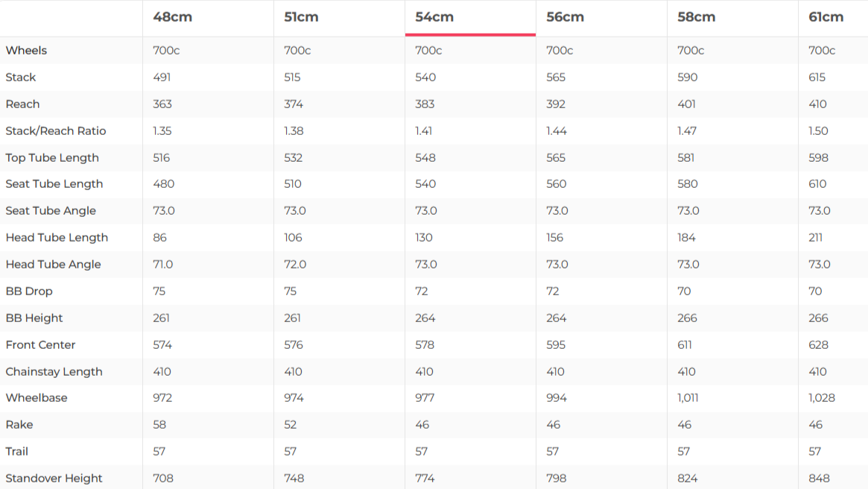This screenshot has width=868, height=489.
Task: Click the 1,028 wheelbase value cell
Action: coord(822,398)
